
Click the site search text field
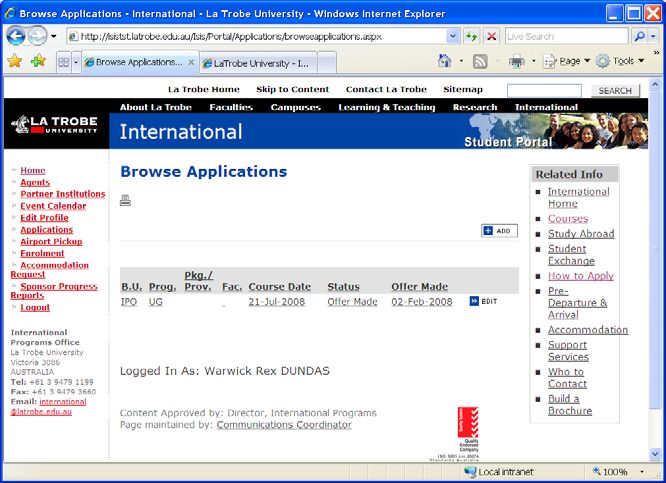pyautogui.click(x=544, y=90)
